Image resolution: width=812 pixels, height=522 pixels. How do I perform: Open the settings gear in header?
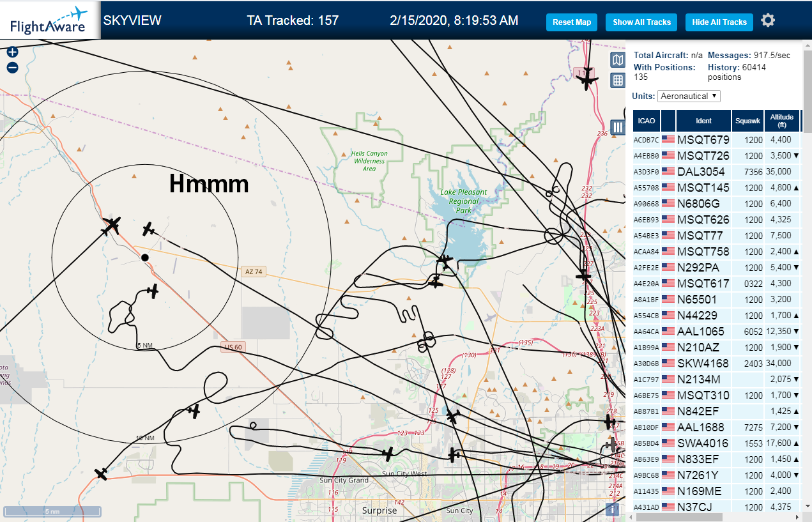point(768,20)
